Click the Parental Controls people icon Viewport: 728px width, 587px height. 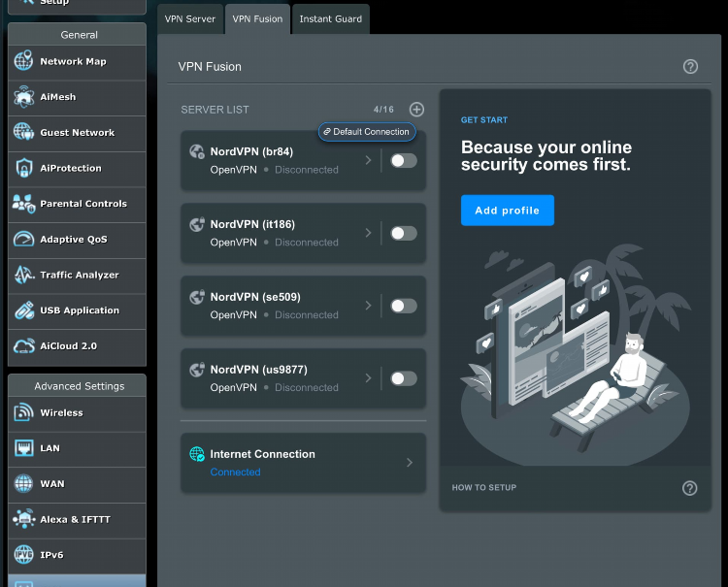click(23, 203)
